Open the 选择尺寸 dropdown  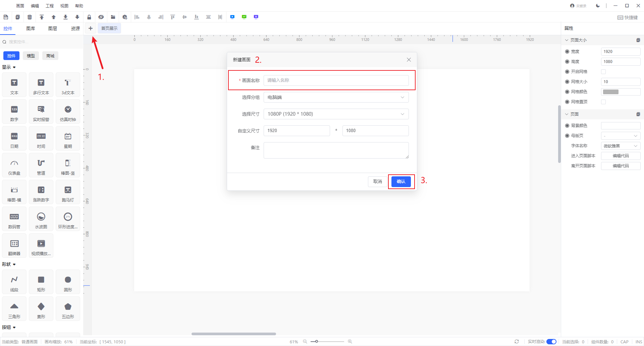tap(336, 114)
